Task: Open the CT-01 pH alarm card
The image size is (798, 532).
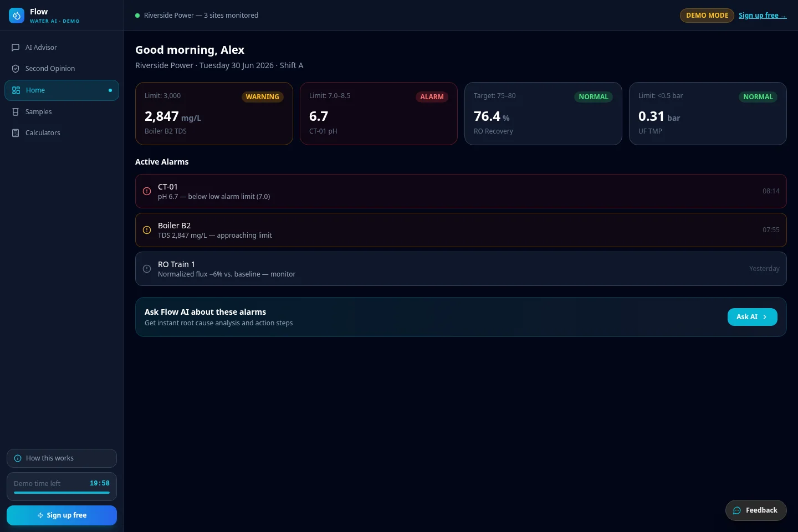Action: (x=378, y=114)
